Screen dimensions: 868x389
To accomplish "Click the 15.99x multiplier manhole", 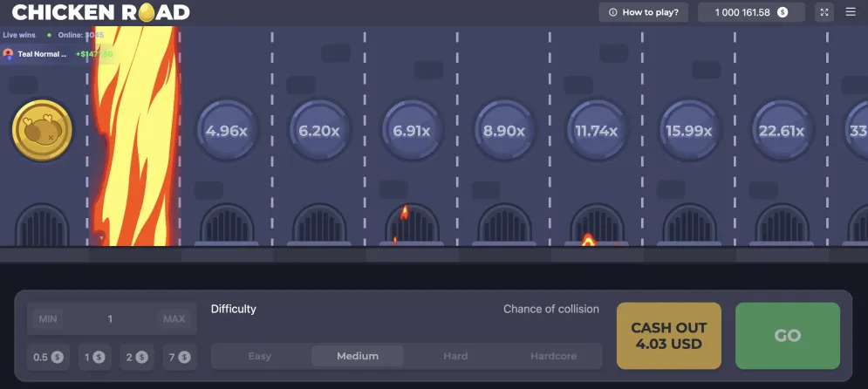I will point(688,131).
